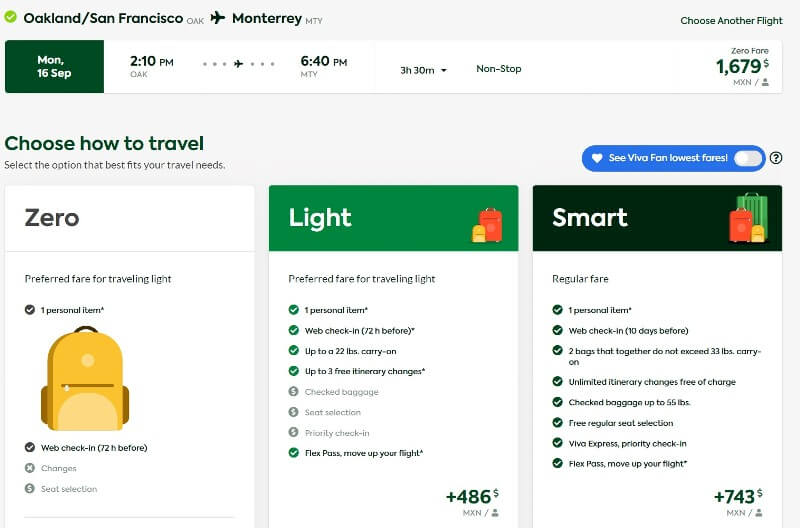Click Light Web check-in (72 h before) check icon

[x=293, y=330]
